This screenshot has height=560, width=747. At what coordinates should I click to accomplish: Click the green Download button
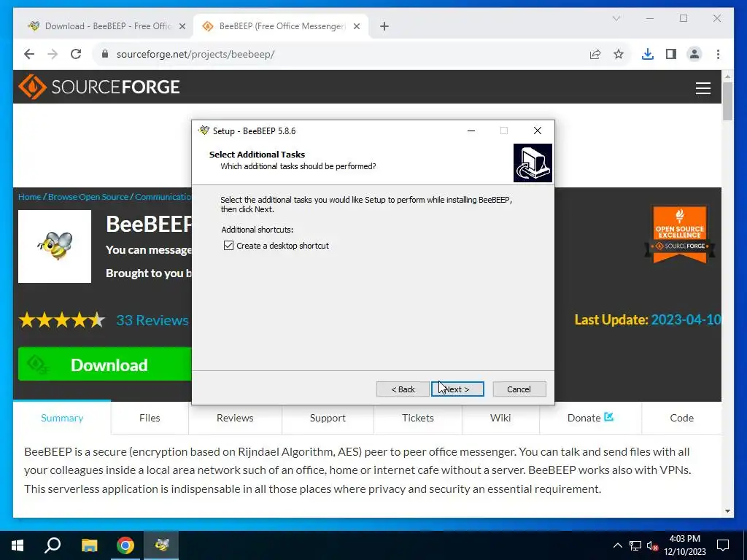pos(105,365)
